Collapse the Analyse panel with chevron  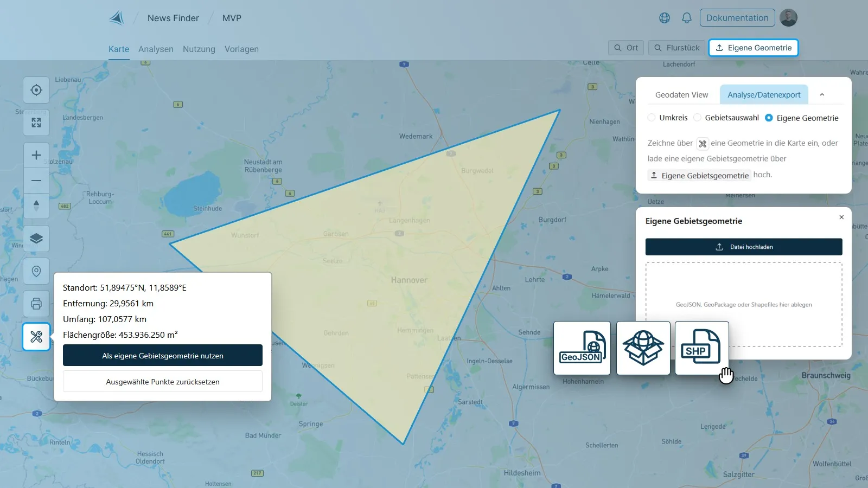(x=822, y=94)
